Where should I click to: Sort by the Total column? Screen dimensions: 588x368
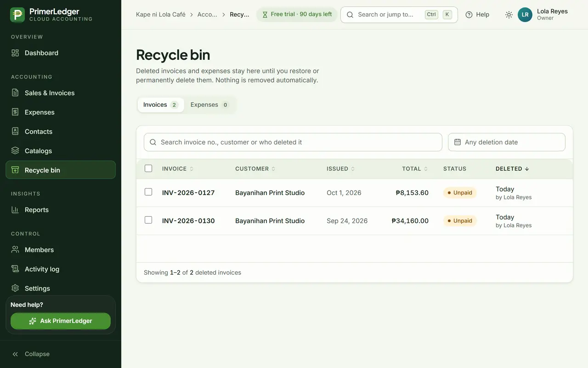(415, 169)
